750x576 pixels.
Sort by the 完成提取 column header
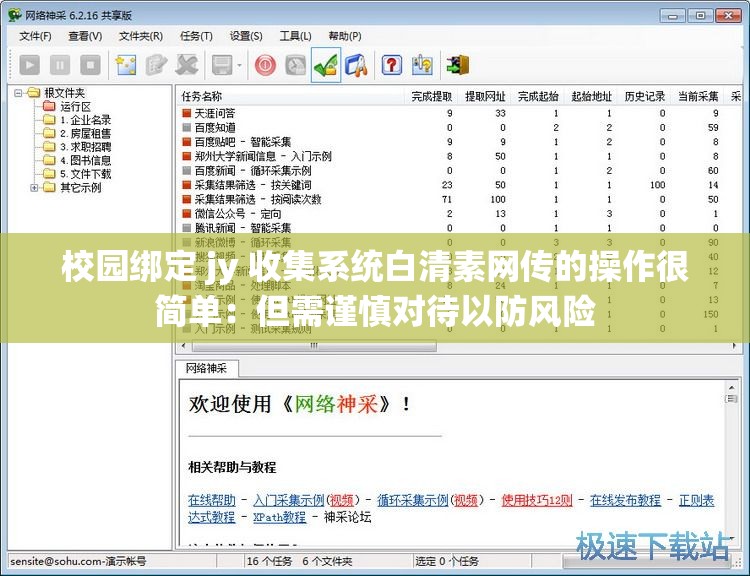(x=431, y=97)
